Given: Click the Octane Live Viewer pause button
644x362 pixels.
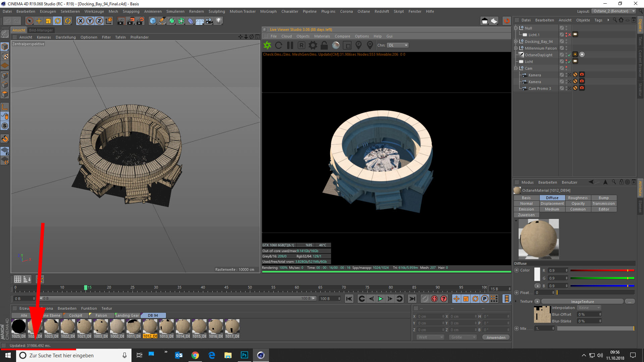Looking at the screenshot, I should [x=290, y=45].
